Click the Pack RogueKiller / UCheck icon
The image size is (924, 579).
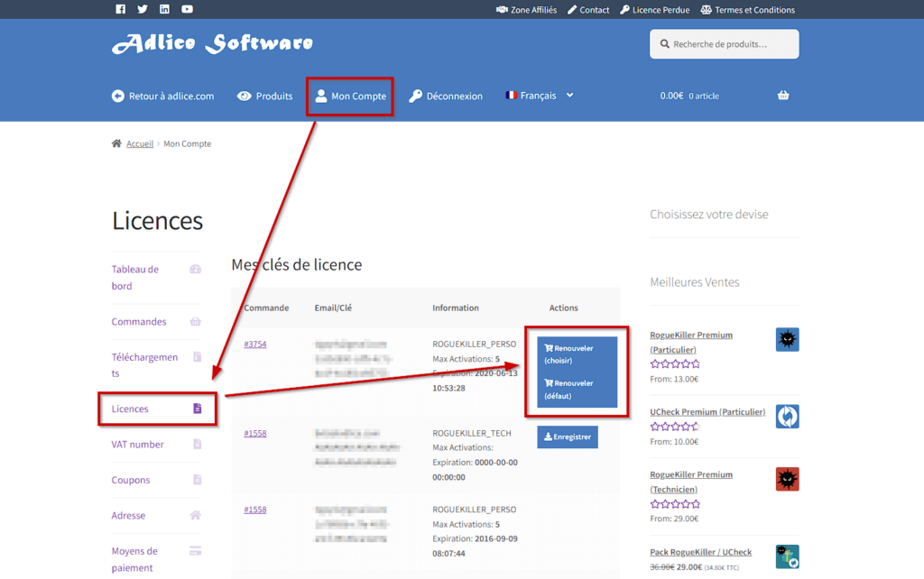787,556
